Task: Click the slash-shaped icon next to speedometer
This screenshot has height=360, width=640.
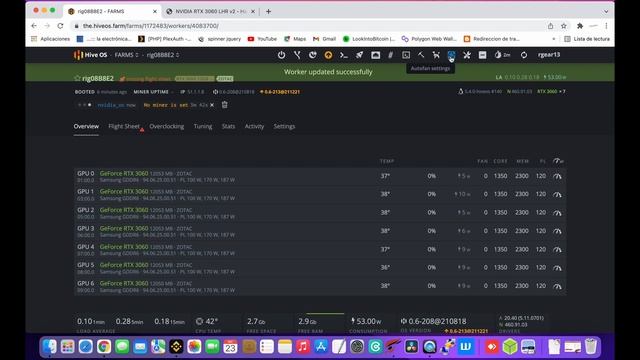Action: pyautogui.click(x=391, y=55)
